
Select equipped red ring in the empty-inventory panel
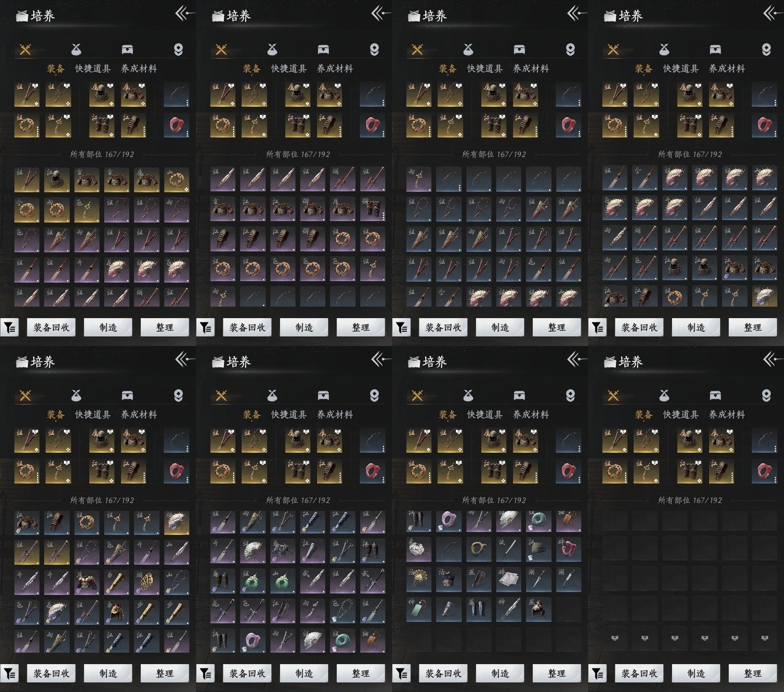[764, 470]
